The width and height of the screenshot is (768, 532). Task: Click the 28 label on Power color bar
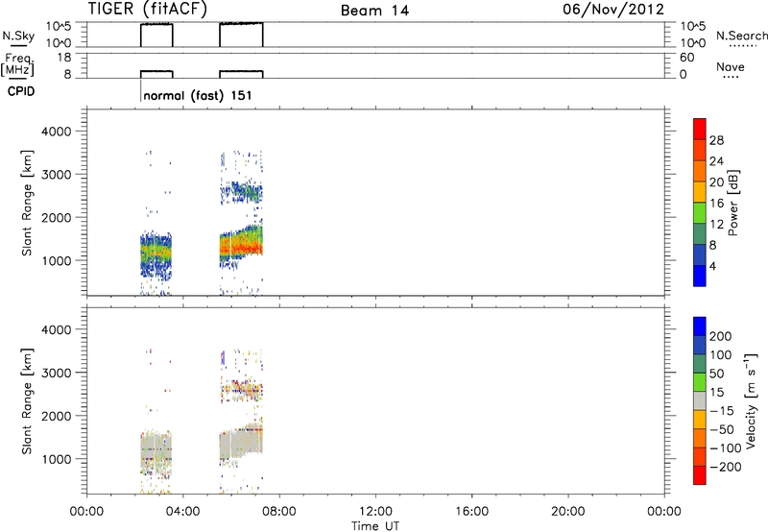pos(716,140)
